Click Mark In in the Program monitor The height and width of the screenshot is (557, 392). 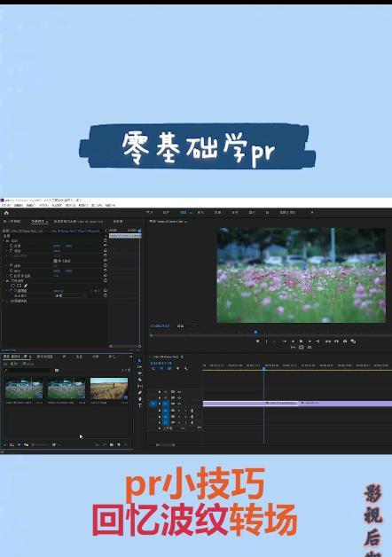click(266, 341)
